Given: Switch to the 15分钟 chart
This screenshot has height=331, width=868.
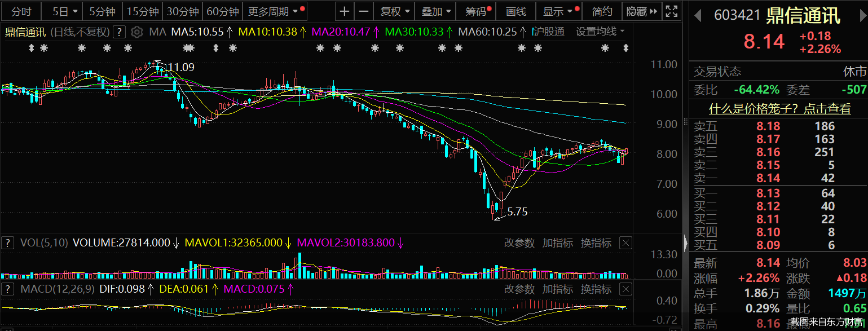Looking at the screenshot, I should click(143, 11).
